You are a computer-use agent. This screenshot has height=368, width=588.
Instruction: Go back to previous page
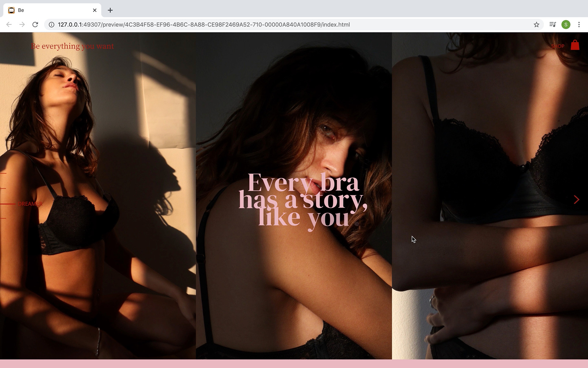coord(9,25)
